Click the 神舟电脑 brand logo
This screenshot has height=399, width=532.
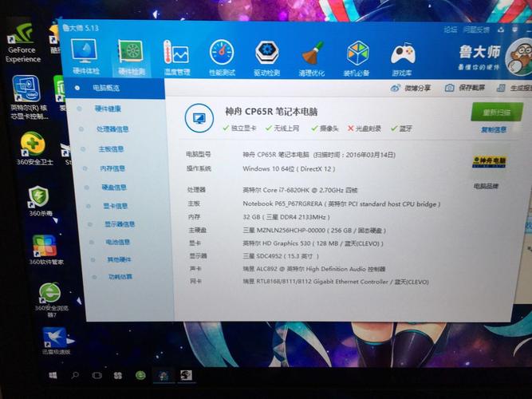point(489,162)
